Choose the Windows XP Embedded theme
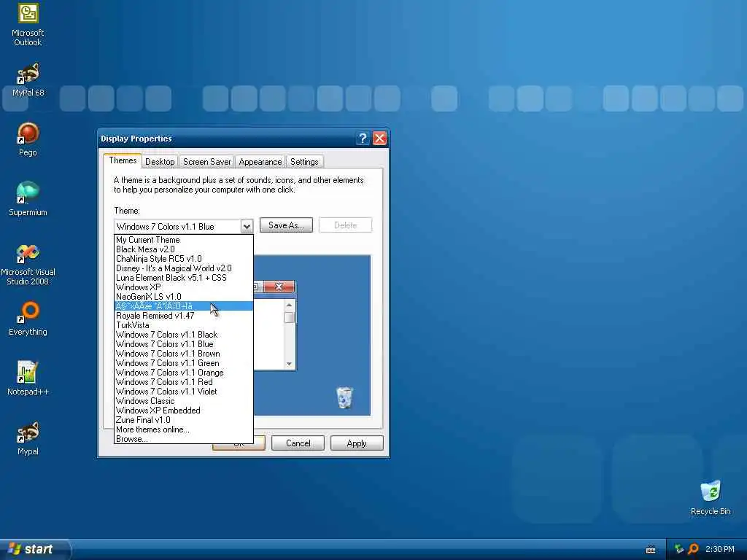Image resolution: width=747 pixels, height=560 pixels. 183,411
